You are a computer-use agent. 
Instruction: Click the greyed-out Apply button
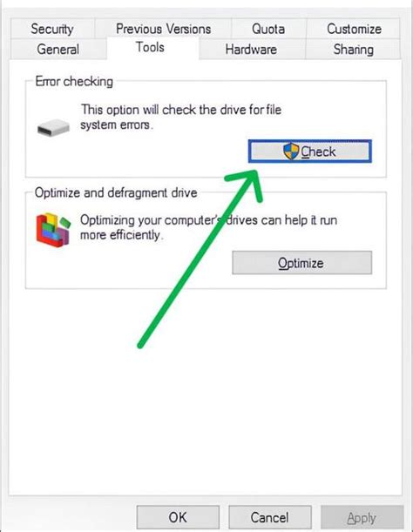(x=362, y=517)
